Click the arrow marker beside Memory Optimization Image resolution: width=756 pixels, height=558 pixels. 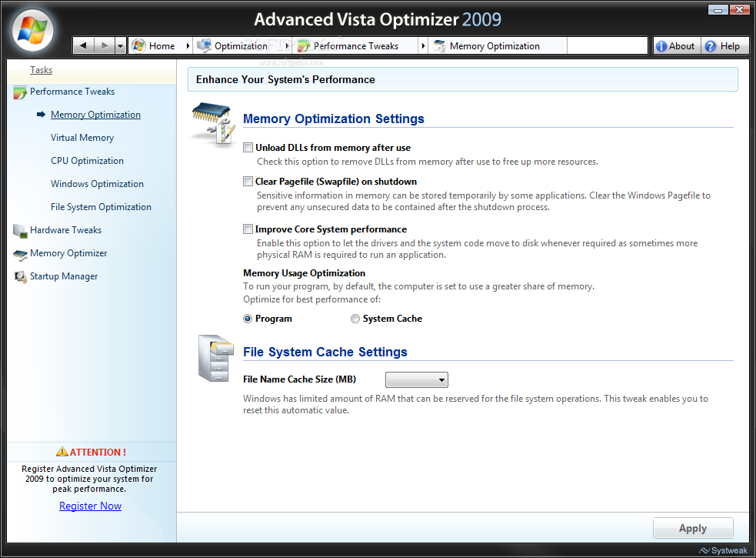click(x=41, y=115)
